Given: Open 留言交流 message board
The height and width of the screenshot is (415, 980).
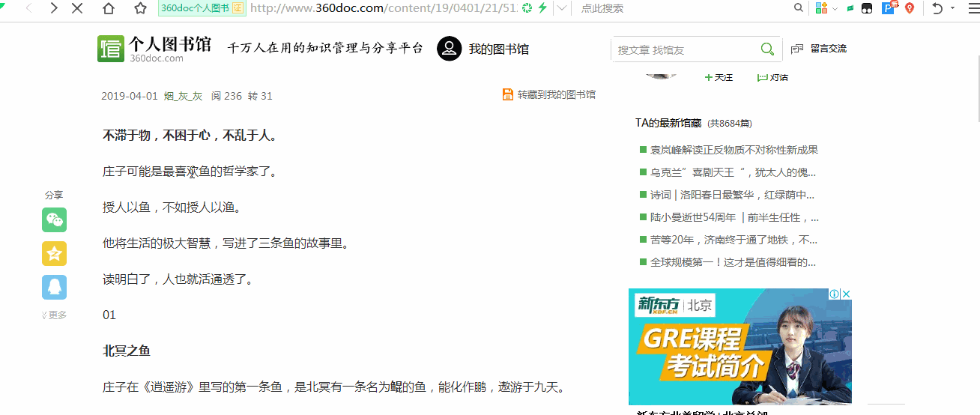Looking at the screenshot, I should click(x=819, y=49).
